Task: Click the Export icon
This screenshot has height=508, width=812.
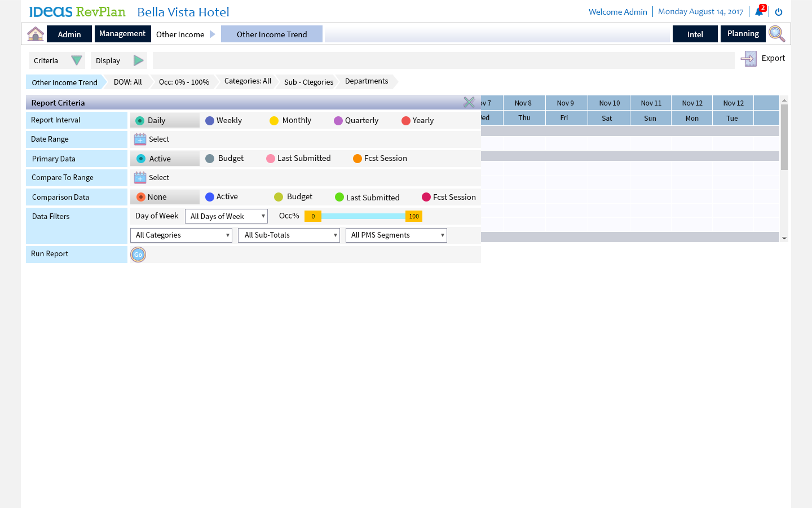Action: coord(749,59)
